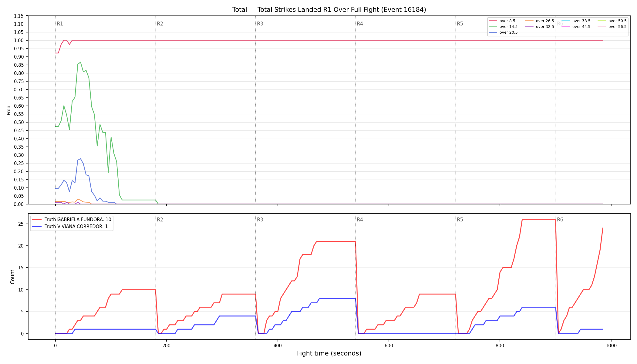
Task: Click the R5 label in the bottom Count chart
Action: pos(460,220)
